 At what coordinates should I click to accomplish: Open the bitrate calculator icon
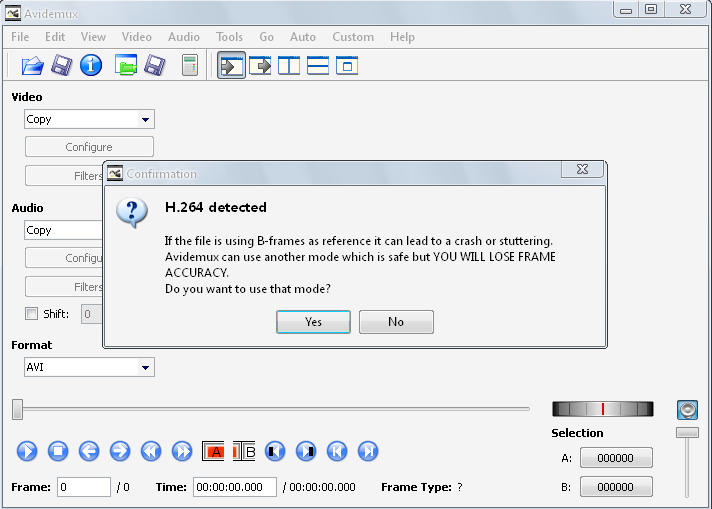[x=190, y=65]
